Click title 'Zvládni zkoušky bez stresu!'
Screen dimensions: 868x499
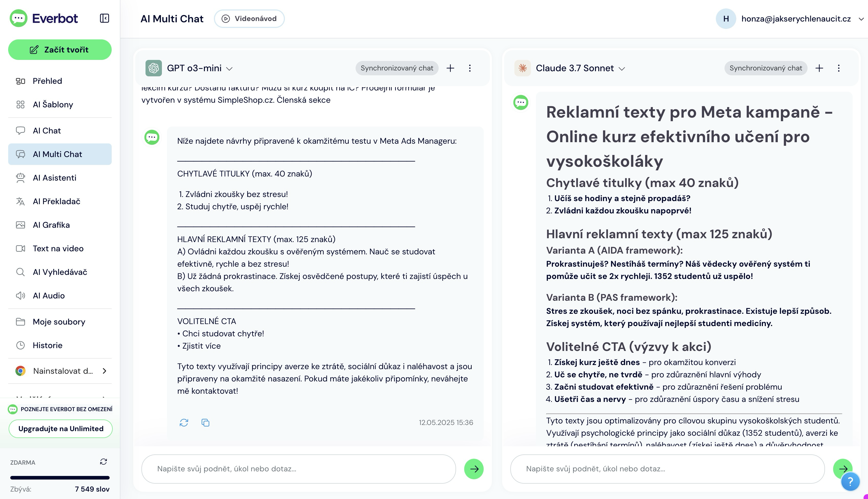(x=236, y=194)
